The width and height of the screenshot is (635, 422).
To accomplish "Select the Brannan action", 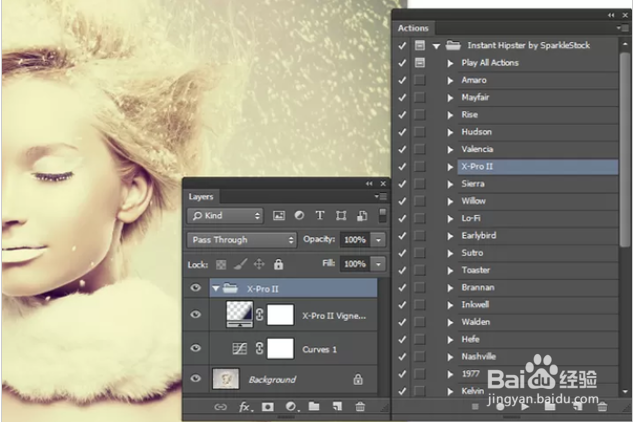I will [537, 288].
